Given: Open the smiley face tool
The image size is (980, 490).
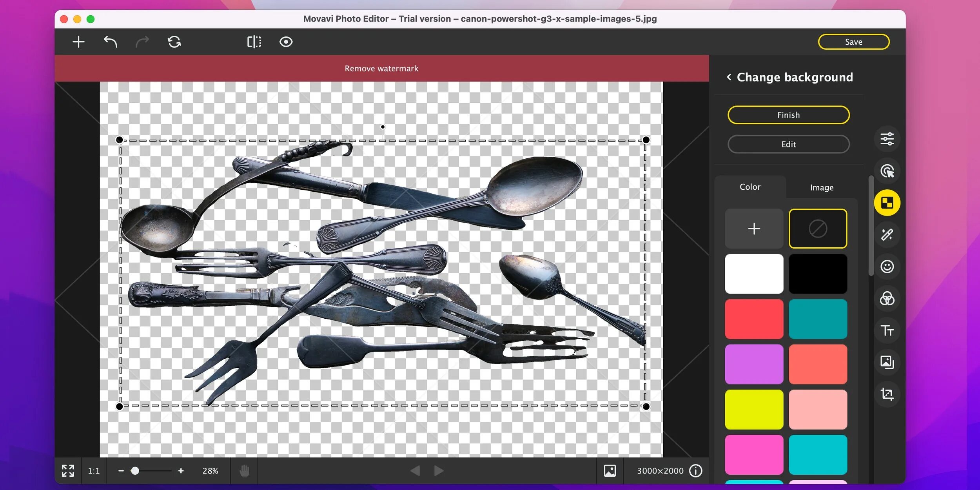Looking at the screenshot, I should (887, 267).
